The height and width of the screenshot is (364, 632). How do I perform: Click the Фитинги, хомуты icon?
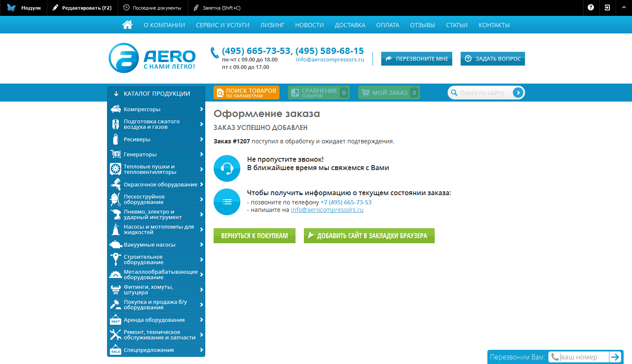(115, 290)
